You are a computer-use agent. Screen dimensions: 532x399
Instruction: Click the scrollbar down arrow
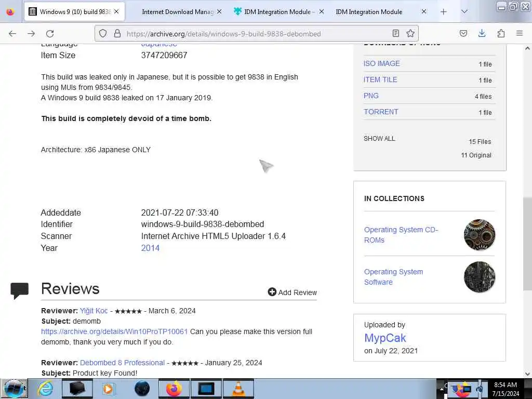pyautogui.click(x=527, y=374)
